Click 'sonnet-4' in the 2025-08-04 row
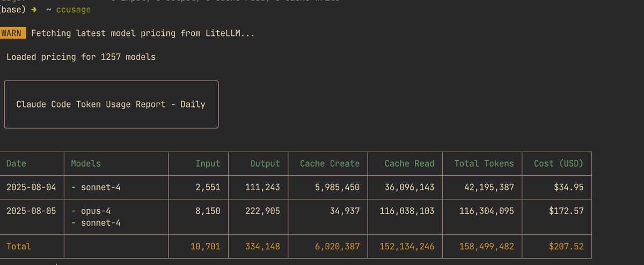The height and width of the screenshot is (265, 644). point(101,188)
